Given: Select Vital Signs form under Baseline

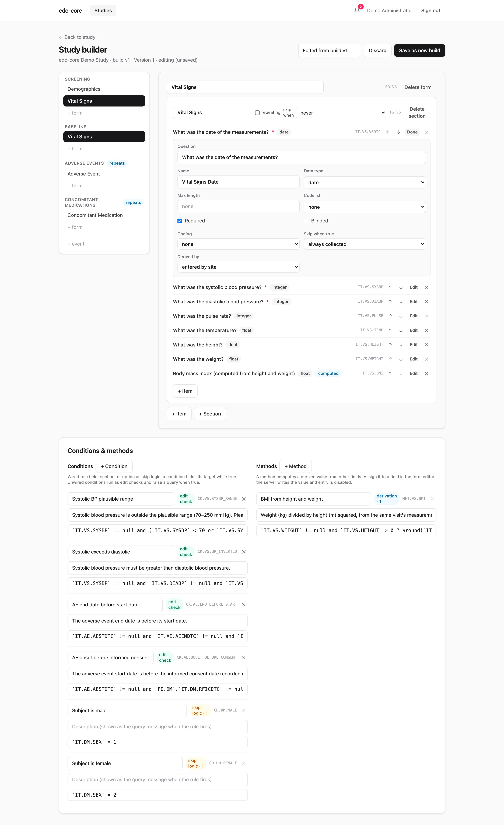Looking at the screenshot, I should pyautogui.click(x=104, y=137).
